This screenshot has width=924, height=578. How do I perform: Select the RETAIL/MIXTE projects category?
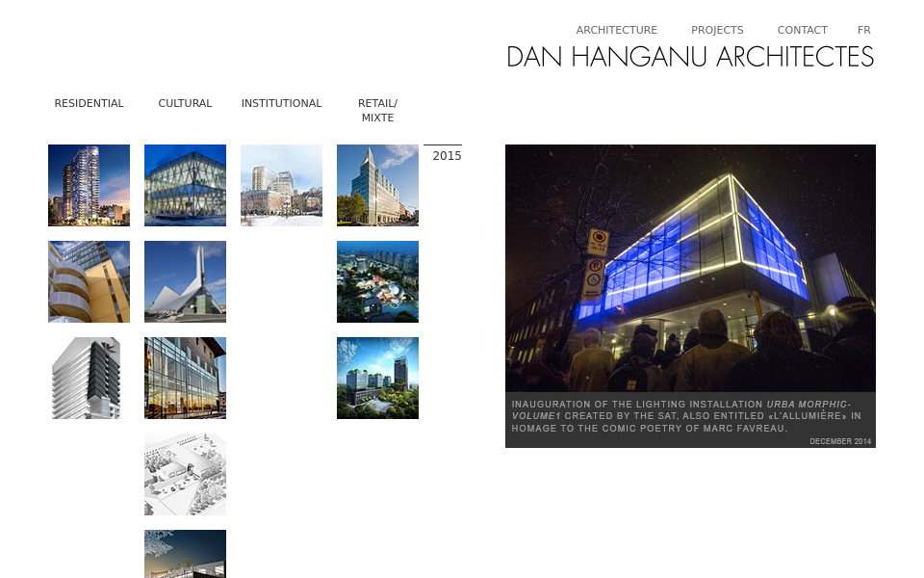377,110
